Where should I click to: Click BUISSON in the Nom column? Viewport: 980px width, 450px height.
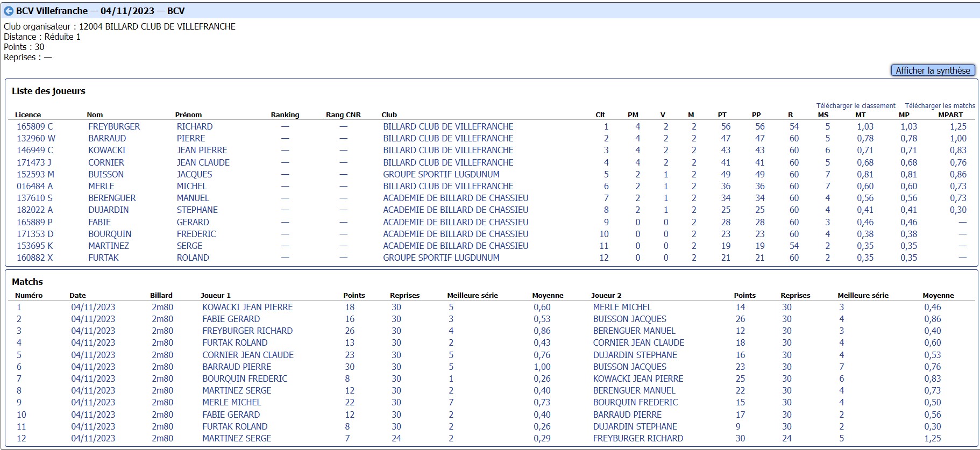pyautogui.click(x=106, y=174)
